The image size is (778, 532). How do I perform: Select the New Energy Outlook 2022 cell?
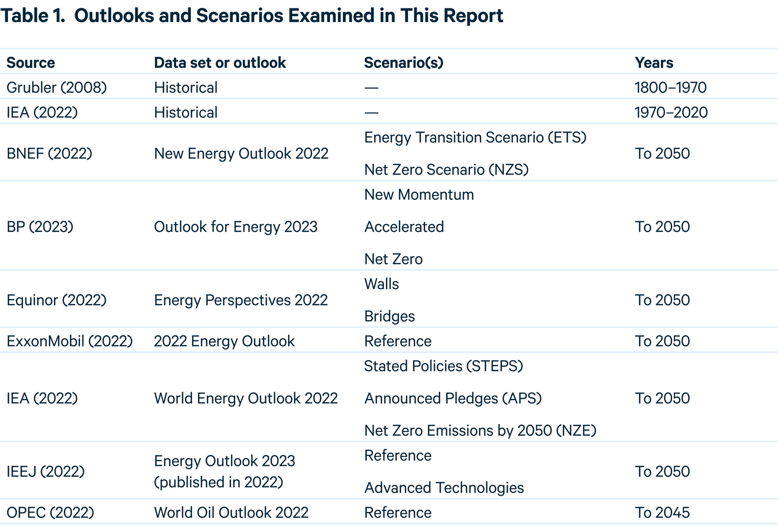[x=241, y=154]
